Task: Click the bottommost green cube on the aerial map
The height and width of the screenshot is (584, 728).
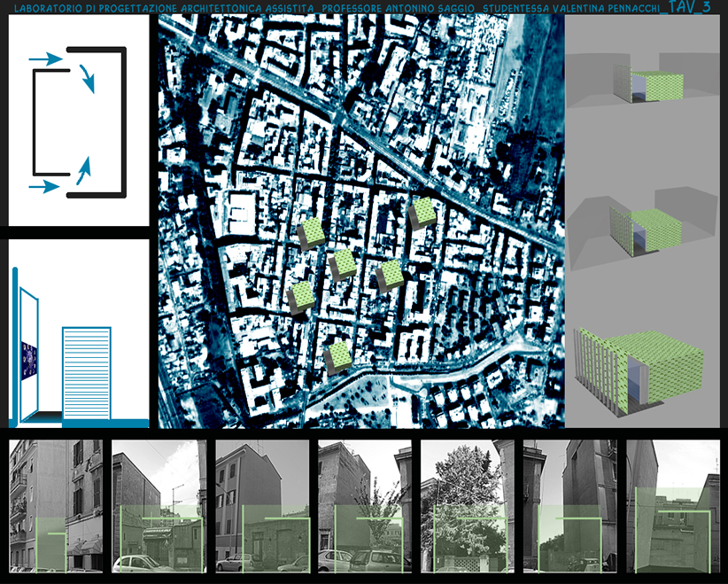Action: 339,356
